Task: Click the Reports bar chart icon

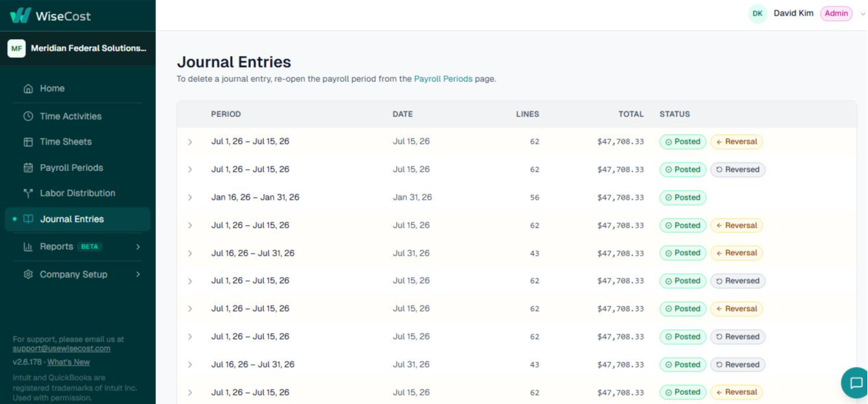Action: [28, 247]
